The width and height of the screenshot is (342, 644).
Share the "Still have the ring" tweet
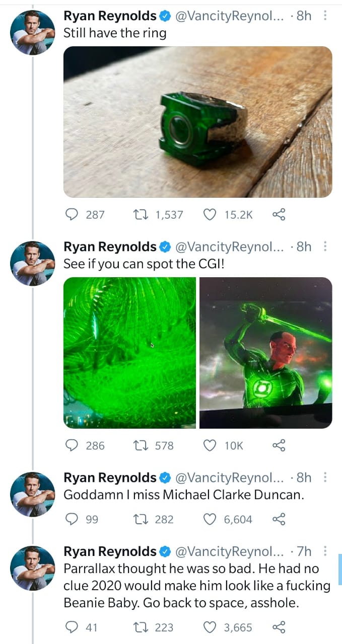click(x=279, y=215)
